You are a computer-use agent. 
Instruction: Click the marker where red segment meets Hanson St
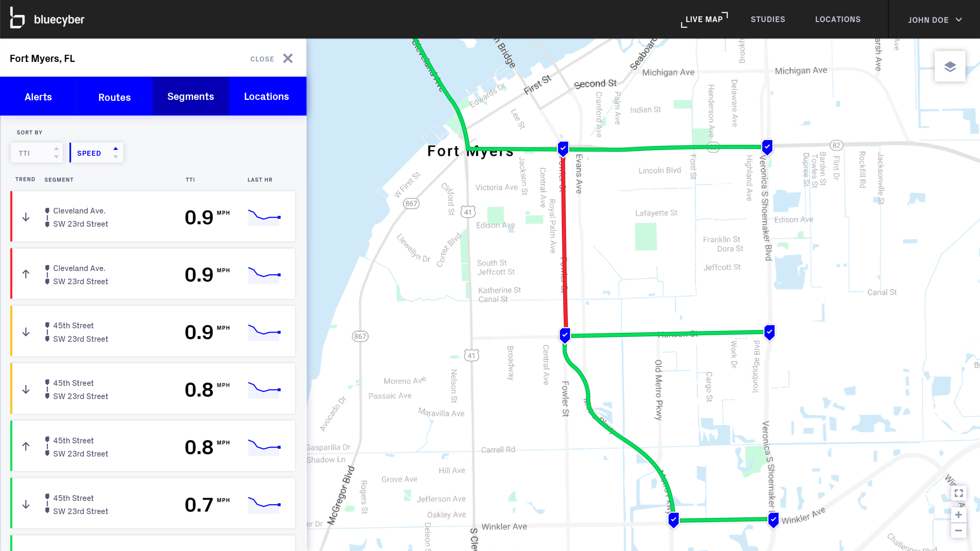pos(565,335)
